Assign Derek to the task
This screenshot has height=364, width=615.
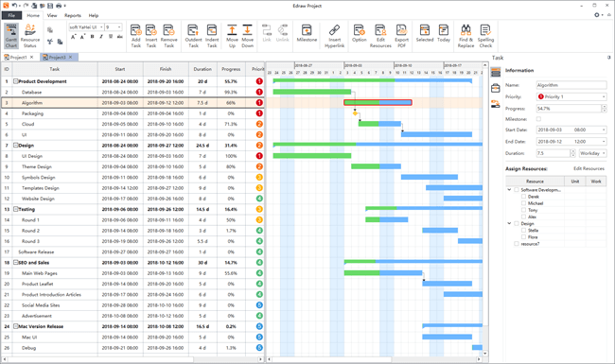tap(523, 197)
